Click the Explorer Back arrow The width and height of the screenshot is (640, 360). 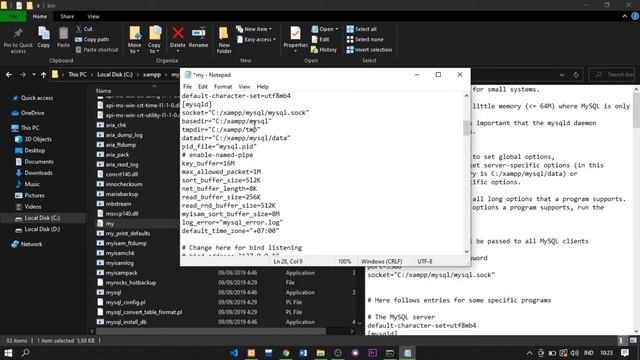9,75
